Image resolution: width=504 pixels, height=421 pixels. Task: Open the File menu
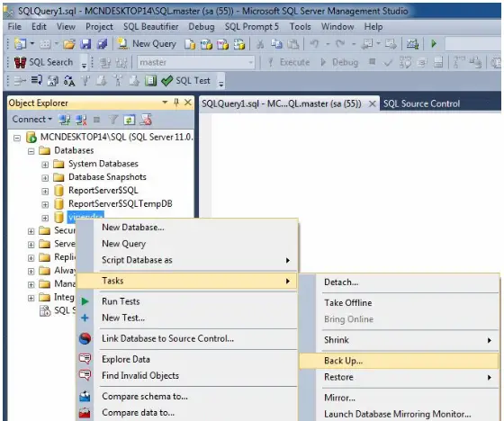14,27
